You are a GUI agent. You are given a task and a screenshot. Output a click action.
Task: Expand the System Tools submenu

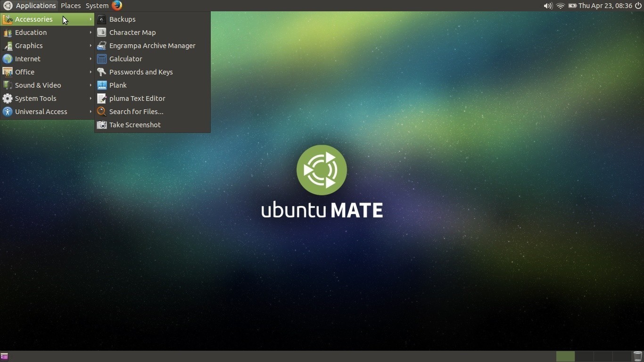[36, 99]
